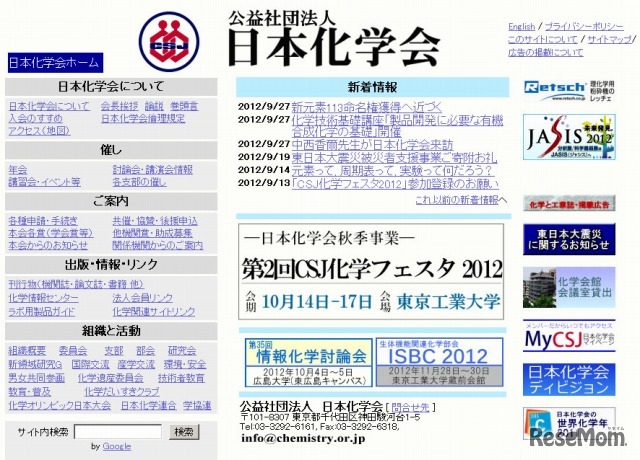Open news 中西香爾先生が日本化学会来訪
This screenshot has height=460, width=640.
click(372, 145)
